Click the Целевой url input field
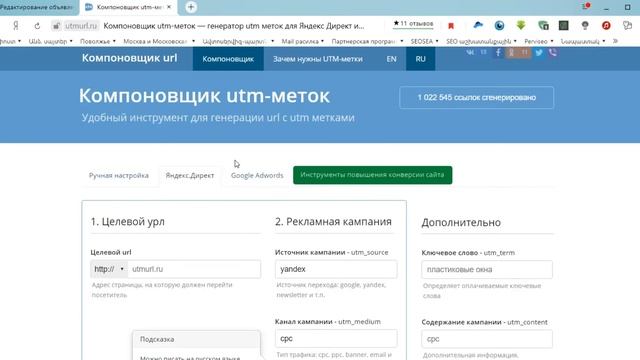This screenshot has height=360, width=640. (194, 269)
